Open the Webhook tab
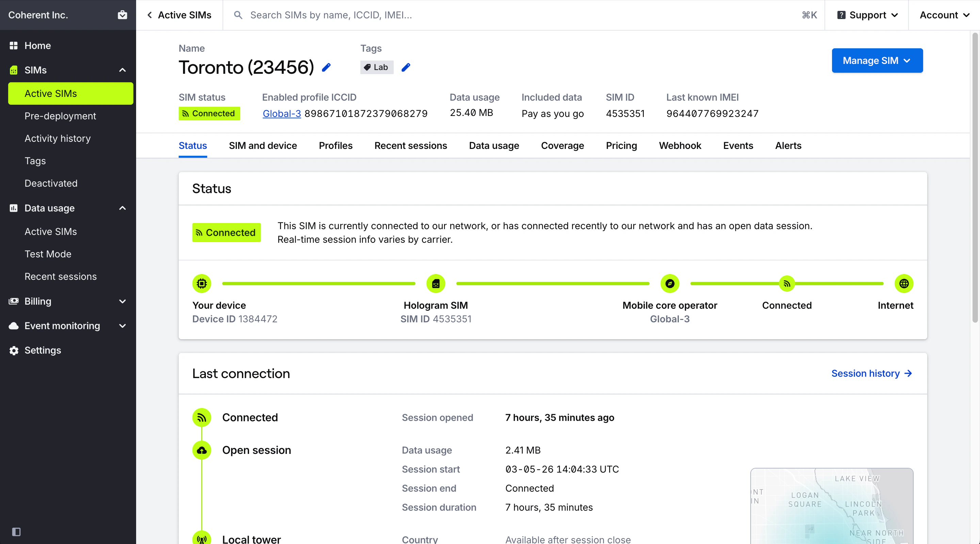Image resolution: width=980 pixels, height=544 pixels. 680,146
